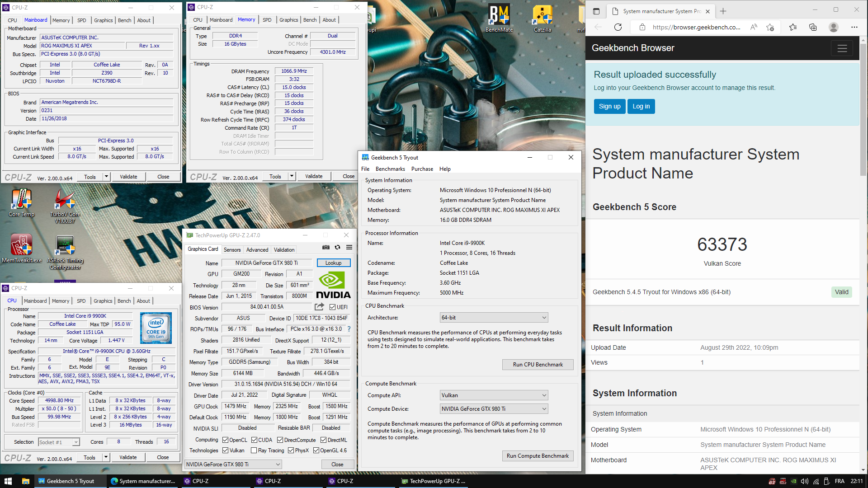The width and height of the screenshot is (868, 488).
Task: Open the Architecture 64-bit dropdown
Action: tap(494, 318)
